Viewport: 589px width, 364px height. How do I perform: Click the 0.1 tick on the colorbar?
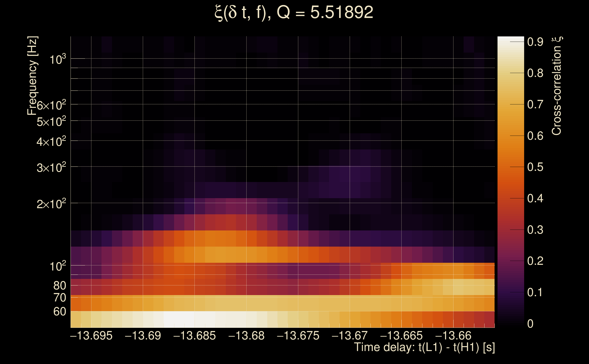click(535, 292)
